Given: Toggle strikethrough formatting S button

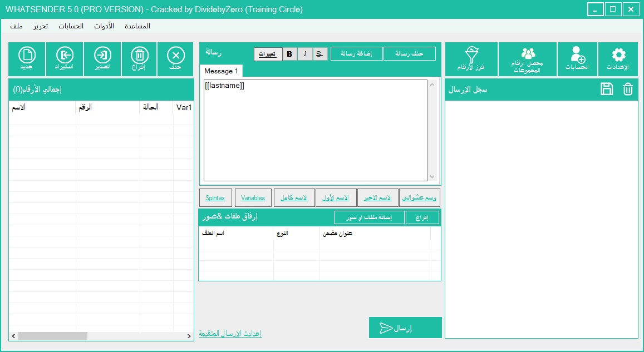Looking at the screenshot, I should pyautogui.click(x=320, y=54).
